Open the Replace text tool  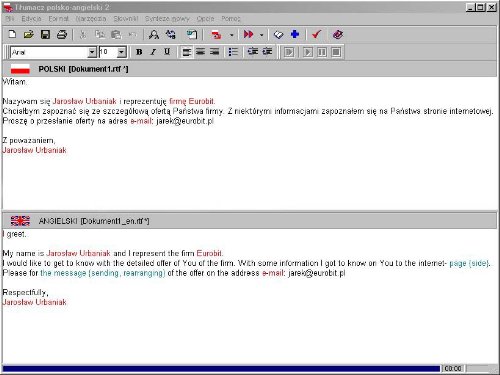pyautogui.click(x=171, y=34)
